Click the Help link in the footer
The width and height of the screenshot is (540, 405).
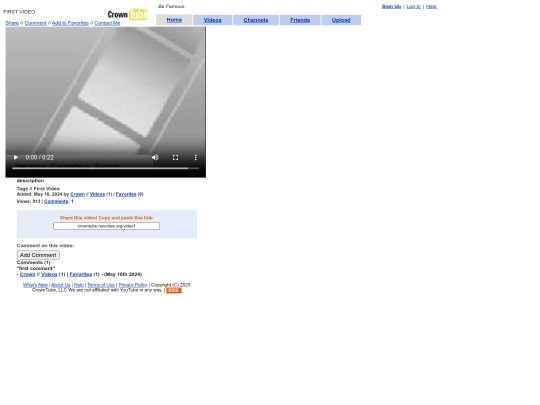[79, 285]
